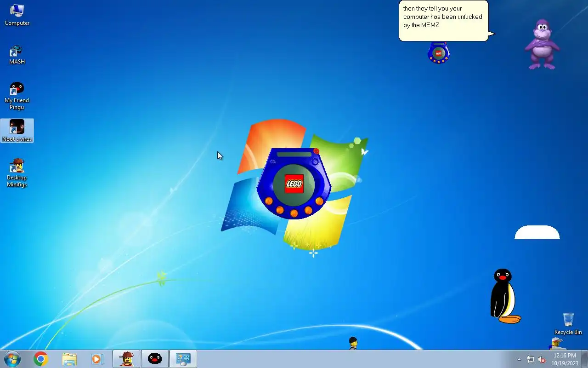Click blue round button on large LEGO widget
This screenshot has width=588, height=368.
(315, 161)
